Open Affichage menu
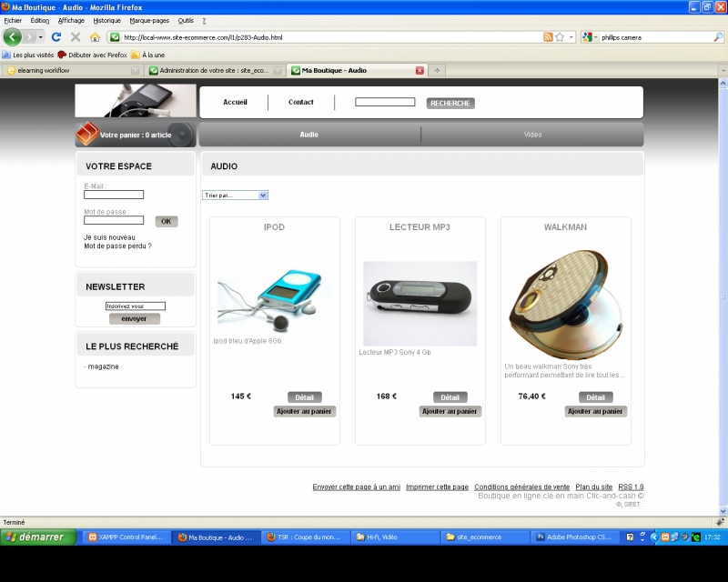728x582 pixels. [71, 20]
